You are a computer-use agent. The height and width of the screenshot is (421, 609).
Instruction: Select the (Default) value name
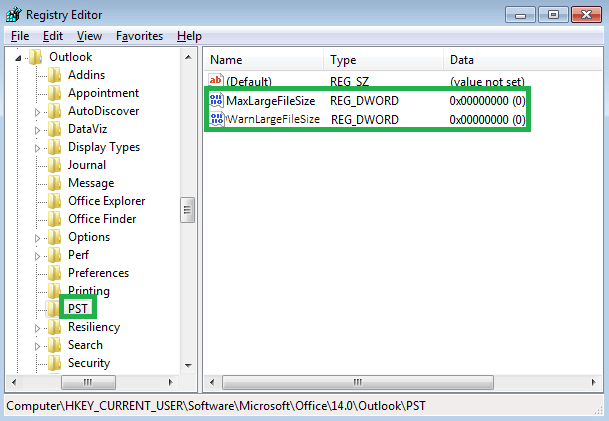pos(249,82)
